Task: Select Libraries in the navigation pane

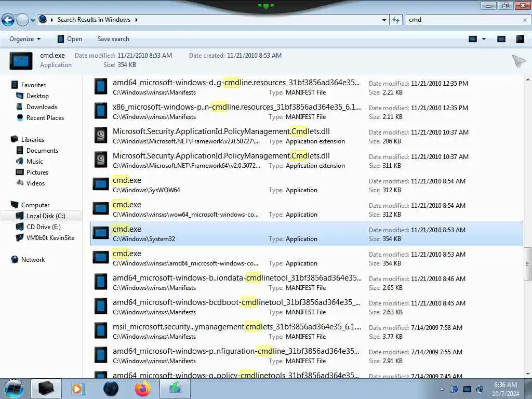Action: [x=33, y=139]
